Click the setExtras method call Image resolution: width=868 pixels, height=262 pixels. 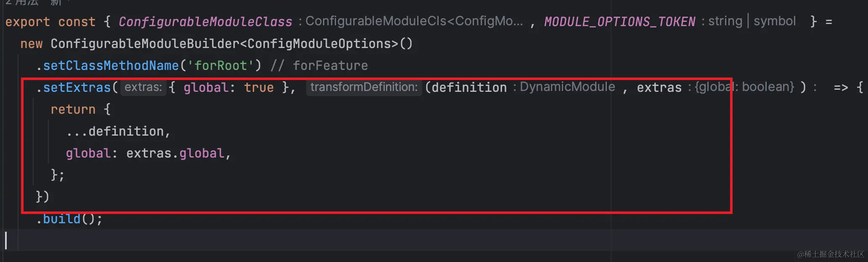(77, 87)
